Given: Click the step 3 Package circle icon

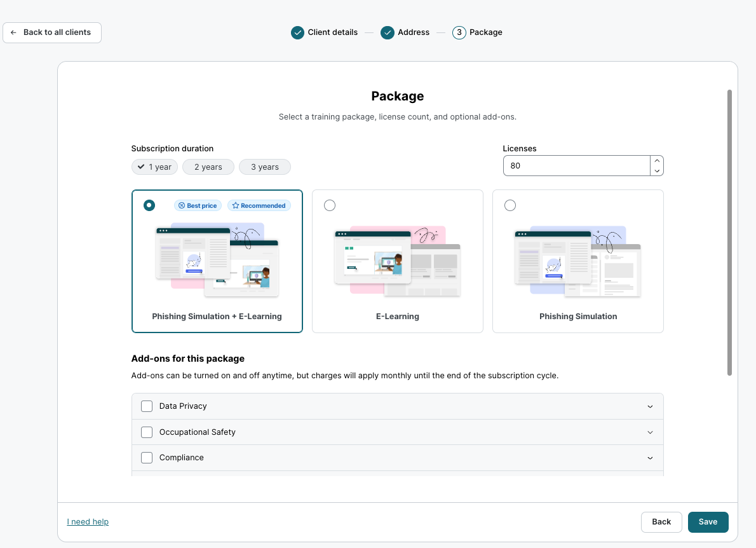Looking at the screenshot, I should pos(459,32).
